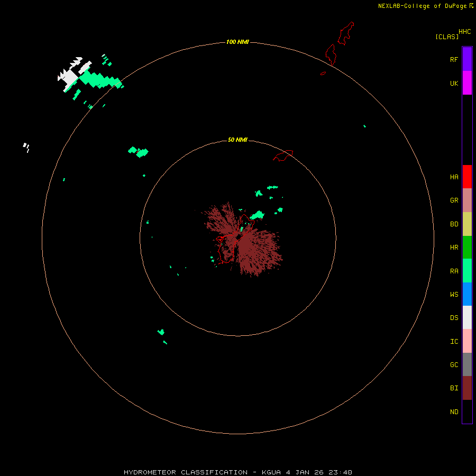
Task: Click the HHC product label
Action: [465, 32]
